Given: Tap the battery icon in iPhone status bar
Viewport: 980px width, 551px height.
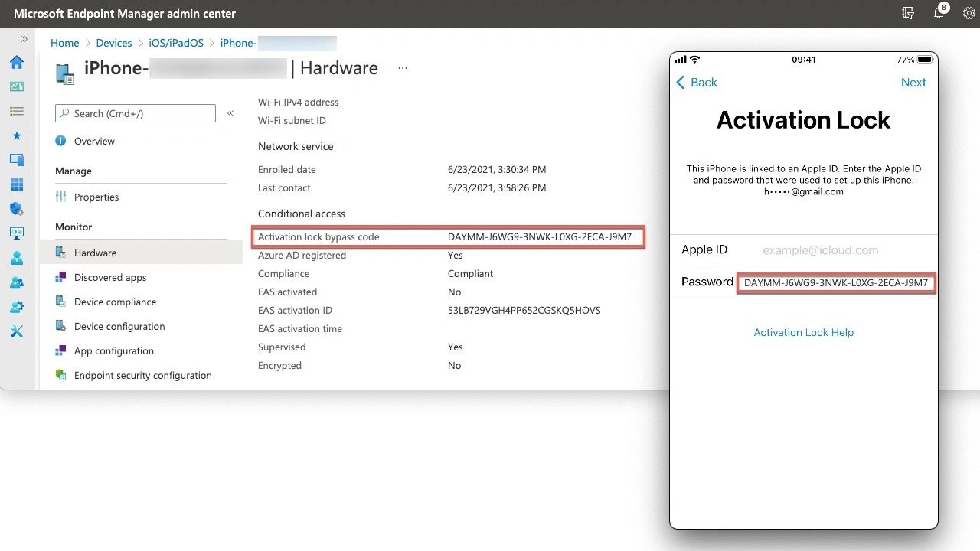Looking at the screenshot, I should [x=925, y=60].
